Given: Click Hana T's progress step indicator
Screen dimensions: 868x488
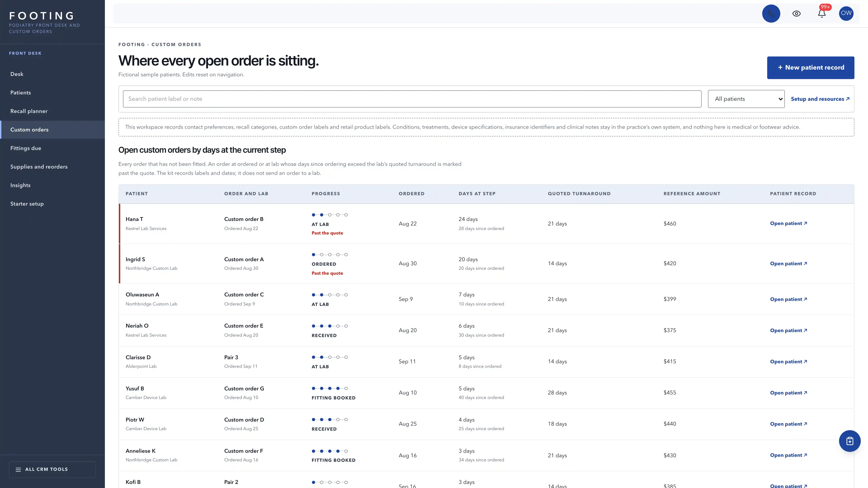Looking at the screenshot, I should pos(330,215).
